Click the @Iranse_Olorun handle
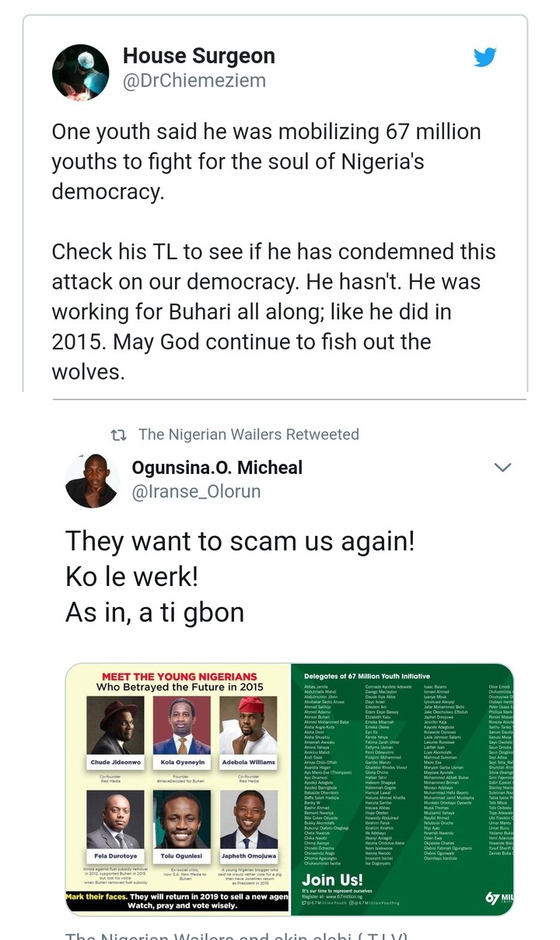The height and width of the screenshot is (940, 560). [x=196, y=492]
